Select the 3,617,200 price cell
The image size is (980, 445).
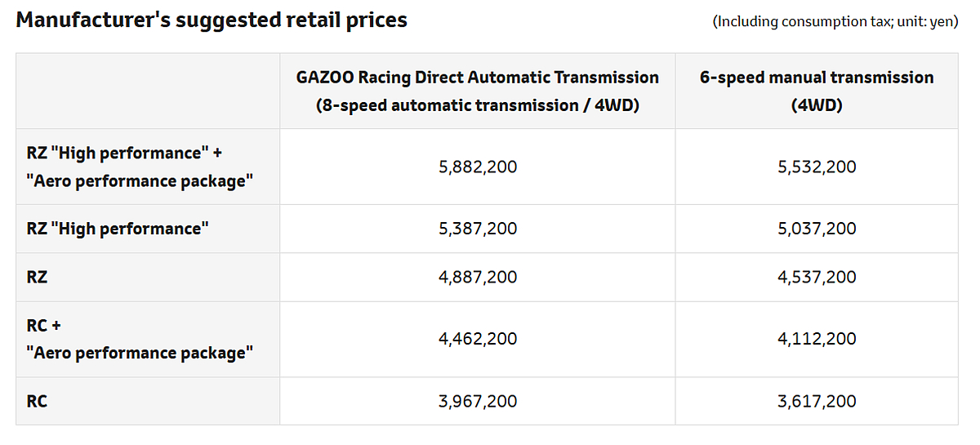[x=817, y=401]
